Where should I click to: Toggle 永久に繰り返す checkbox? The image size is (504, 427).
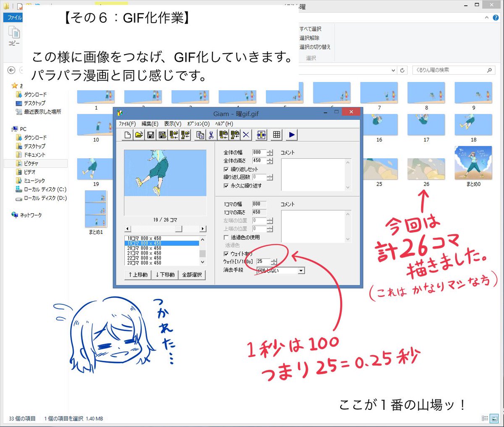tap(226, 186)
